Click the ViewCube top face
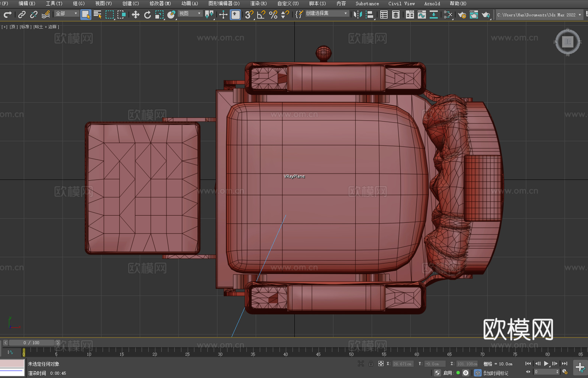This screenshot has width=588, height=378. pos(568,42)
